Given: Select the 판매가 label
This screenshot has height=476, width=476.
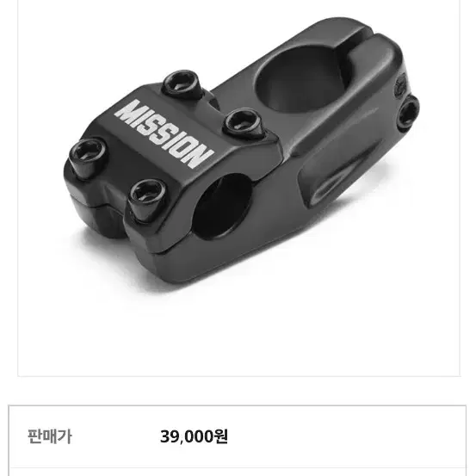Looking at the screenshot, I should click(50, 436).
